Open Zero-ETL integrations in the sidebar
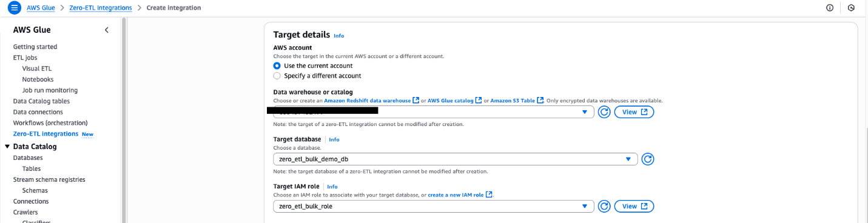868x223 pixels. (x=45, y=134)
